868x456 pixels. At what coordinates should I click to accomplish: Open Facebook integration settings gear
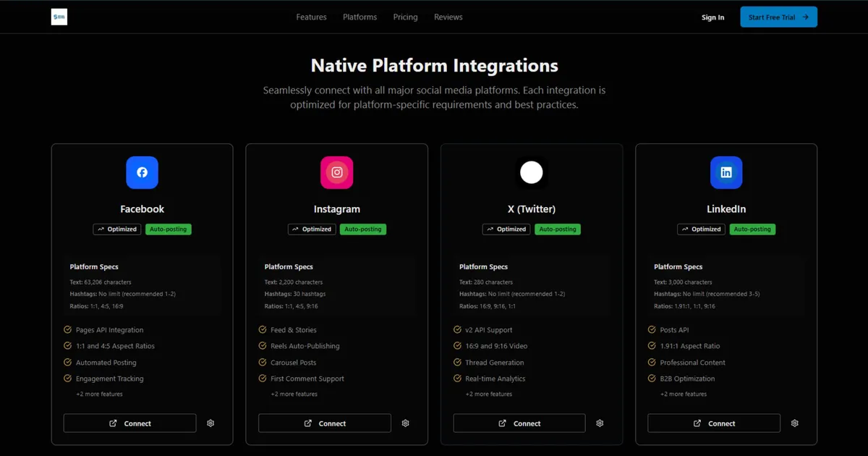coord(210,423)
